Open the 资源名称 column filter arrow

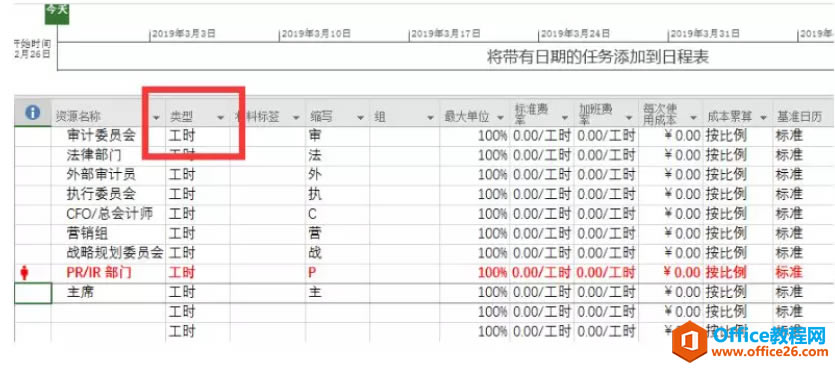click(157, 117)
